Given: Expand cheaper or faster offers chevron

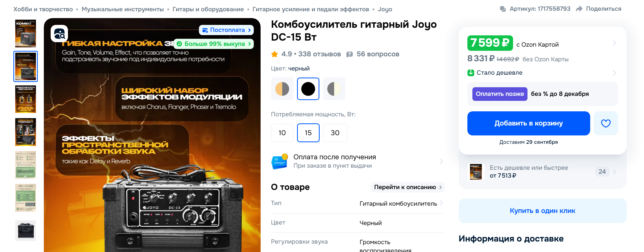Looking at the screenshot, I should click(614, 172).
